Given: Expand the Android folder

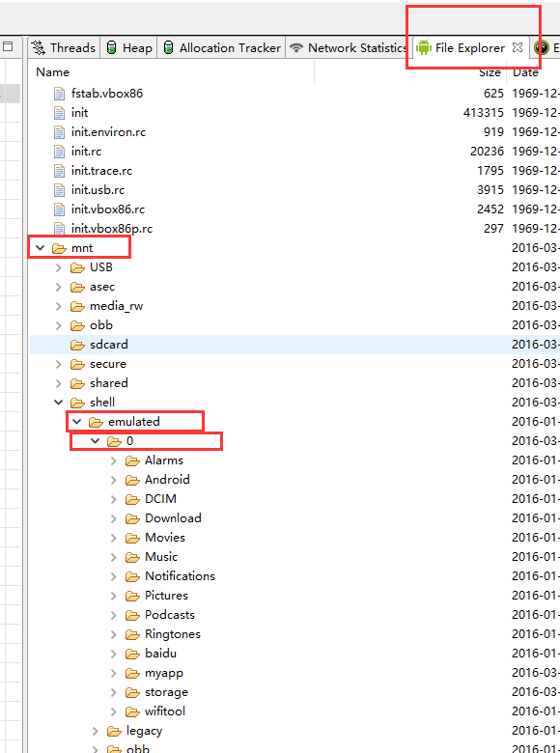Looking at the screenshot, I should [114, 480].
